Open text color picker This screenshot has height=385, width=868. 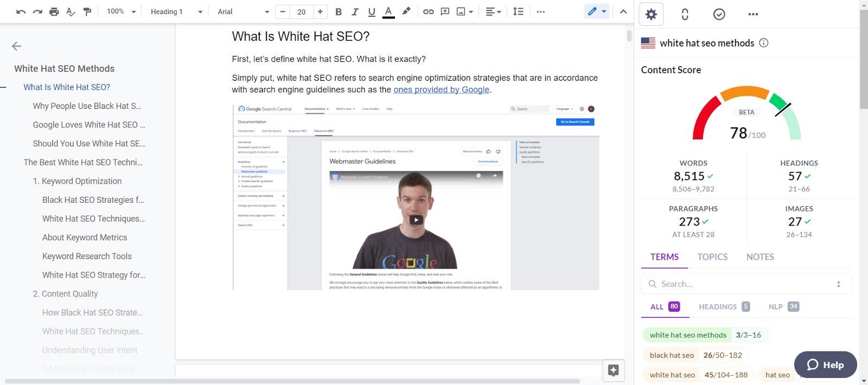pos(388,11)
